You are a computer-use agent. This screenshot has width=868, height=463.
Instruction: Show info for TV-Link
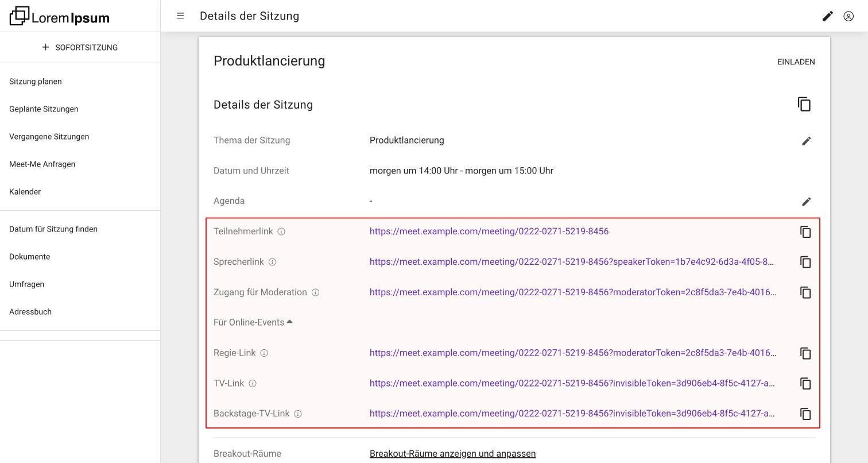point(253,384)
